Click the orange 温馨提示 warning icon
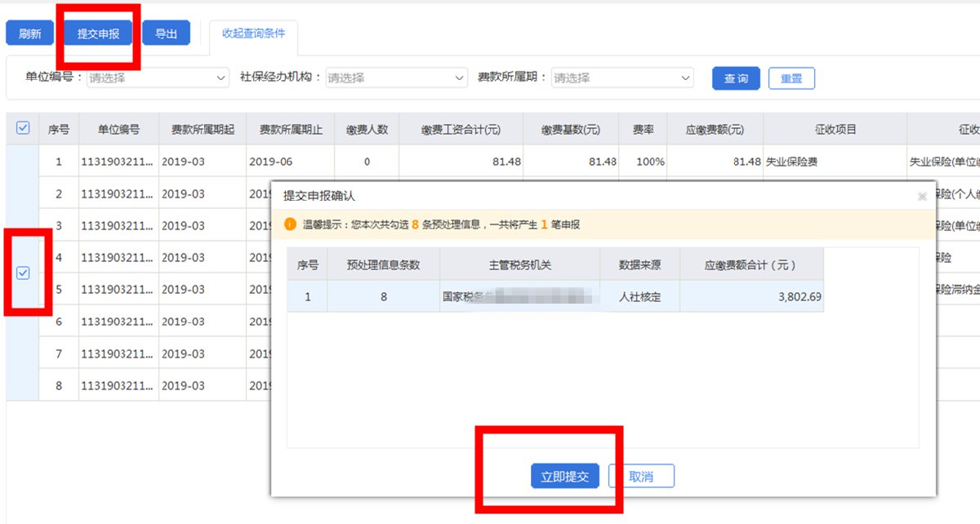The height and width of the screenshot is (524, 980). 290,224
